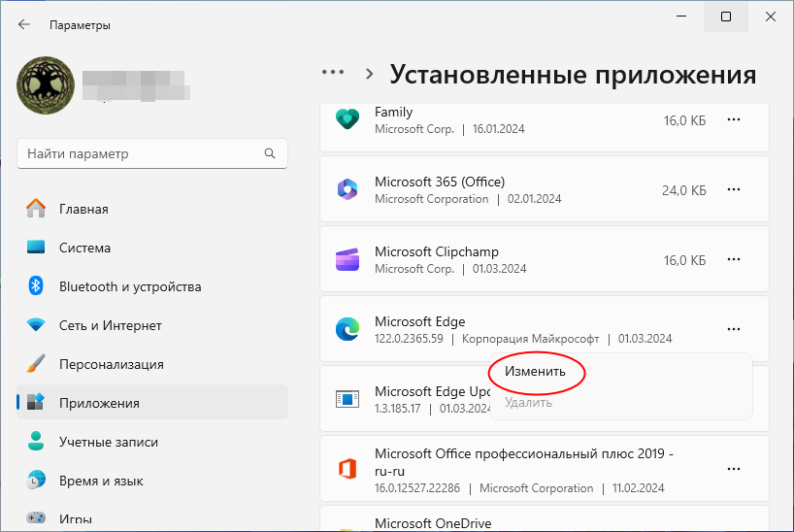Open Учетные записи settings section
Image resolution: width=794 pixels, height=532 pixels.
tap(152, 442)
